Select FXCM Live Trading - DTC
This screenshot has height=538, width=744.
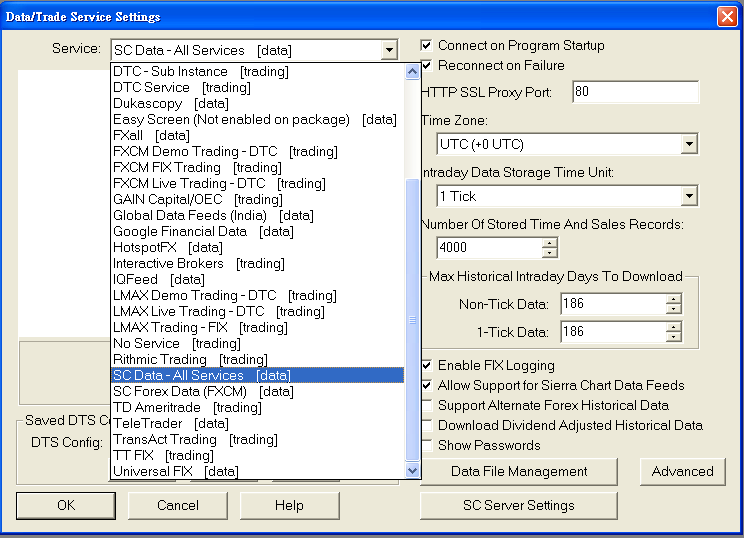pos(258,183)
